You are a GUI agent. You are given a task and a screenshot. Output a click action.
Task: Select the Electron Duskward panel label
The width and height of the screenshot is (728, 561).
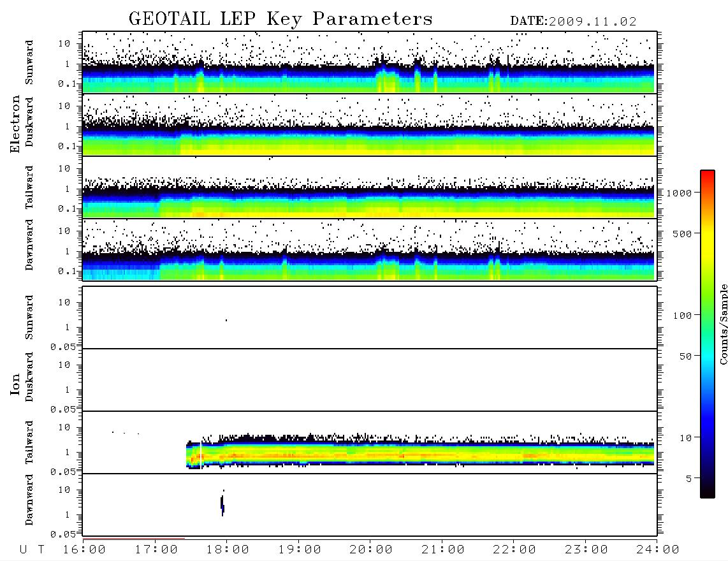point(29,122)
